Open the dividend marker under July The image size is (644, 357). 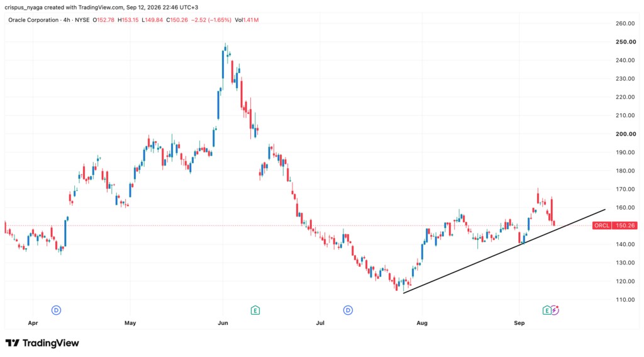click(348, 310)
